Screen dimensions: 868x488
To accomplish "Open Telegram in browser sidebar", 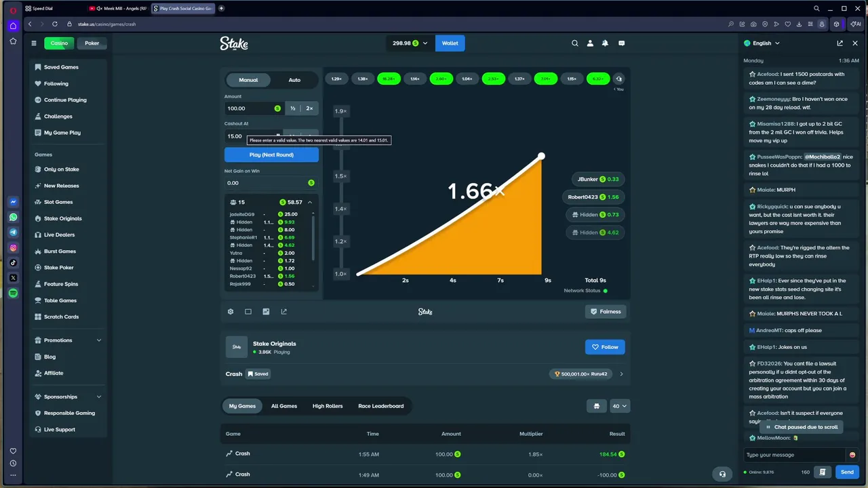I will tap(13, 232).
